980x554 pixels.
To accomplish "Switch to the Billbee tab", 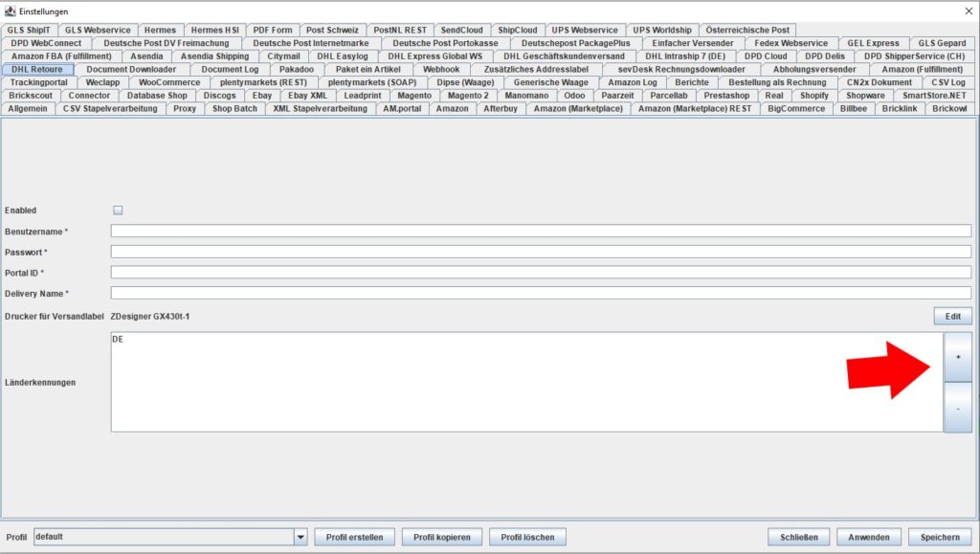I will click(x=854, y=109).
